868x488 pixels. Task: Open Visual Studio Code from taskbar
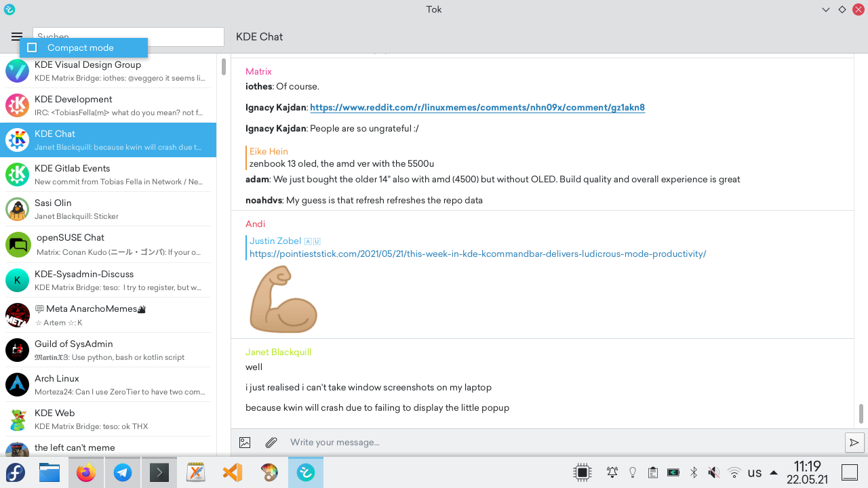pos(233,472)
